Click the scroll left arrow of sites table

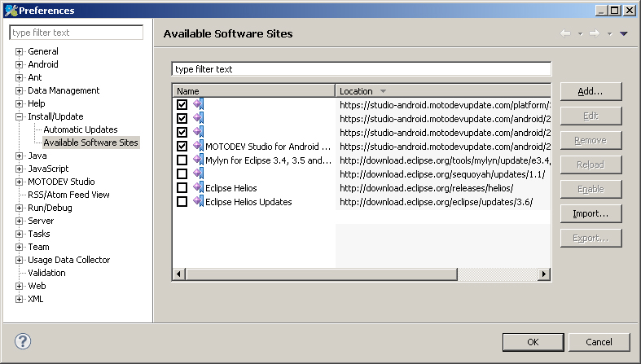click(x=178, y=274)
